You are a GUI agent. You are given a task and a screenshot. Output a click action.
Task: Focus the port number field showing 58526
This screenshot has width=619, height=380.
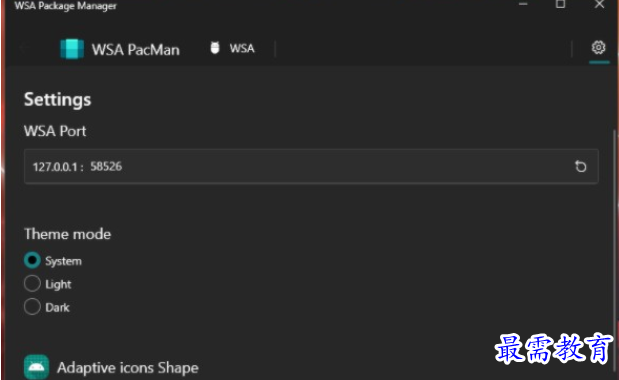pos(106,167)
